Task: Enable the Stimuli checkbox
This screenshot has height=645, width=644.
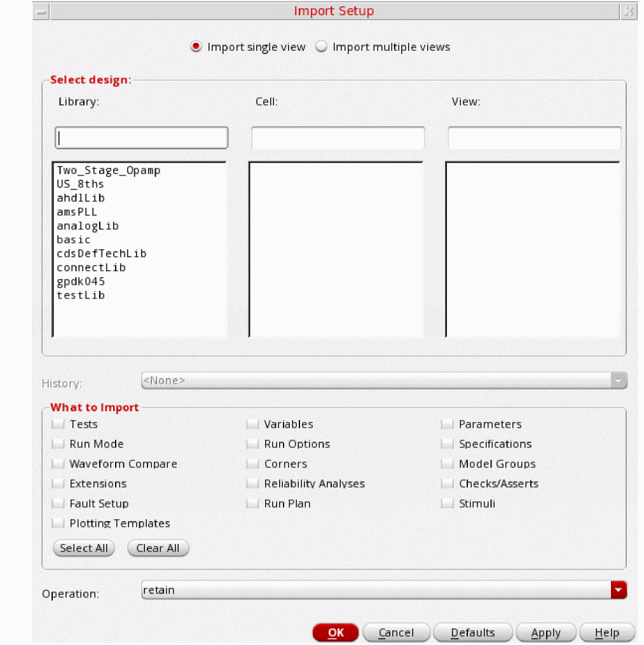Action: [x=448, y=503]
